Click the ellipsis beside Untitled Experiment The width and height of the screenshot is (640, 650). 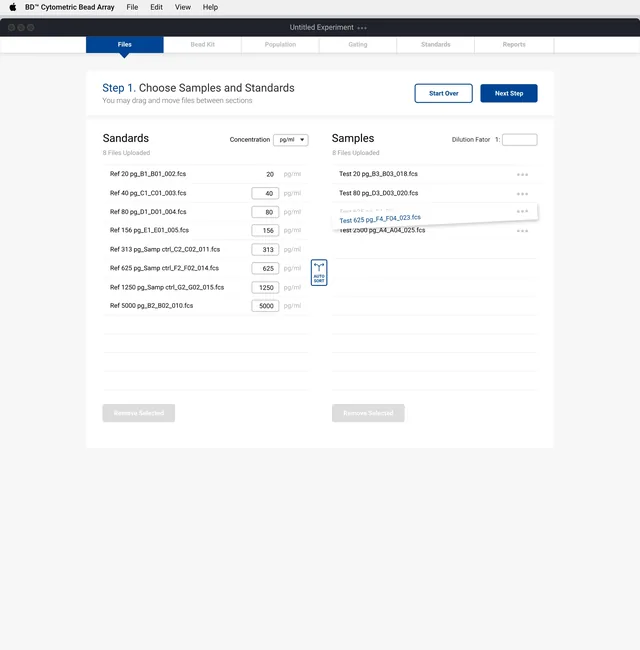pyautogui.click(x=362, y=28)
